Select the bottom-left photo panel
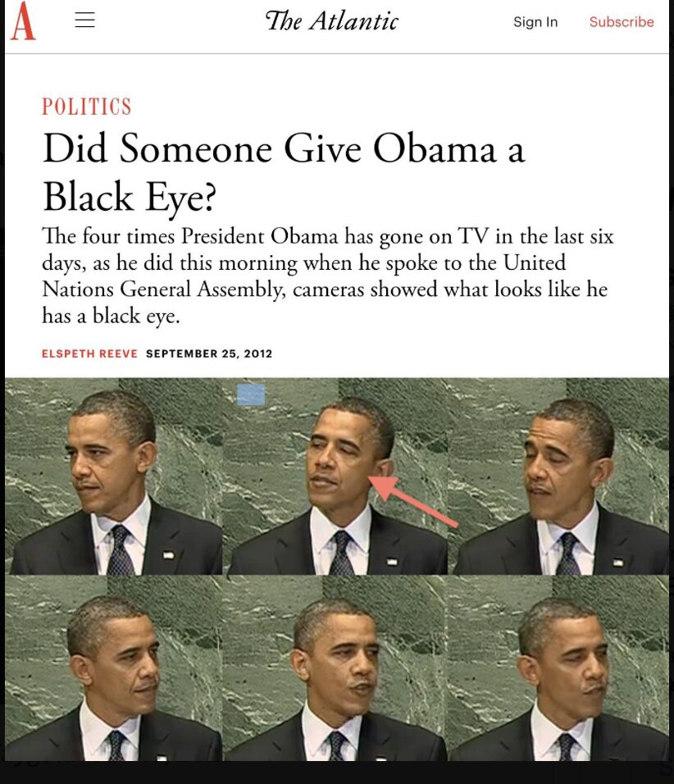674x784 pixels. point(113,668)
